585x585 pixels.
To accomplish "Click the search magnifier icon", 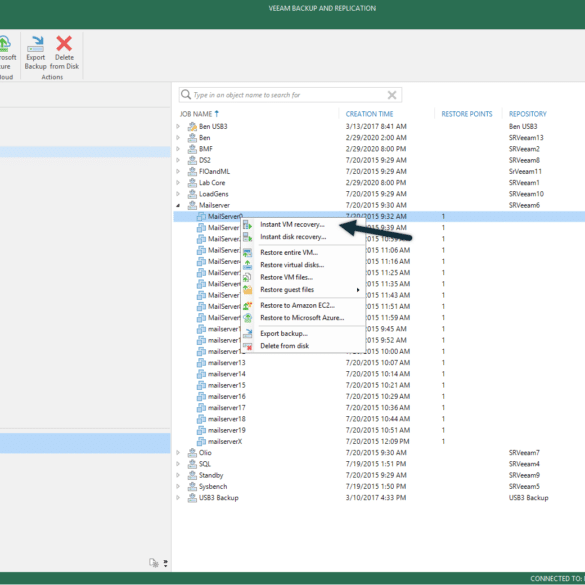I will pos(186,95).
